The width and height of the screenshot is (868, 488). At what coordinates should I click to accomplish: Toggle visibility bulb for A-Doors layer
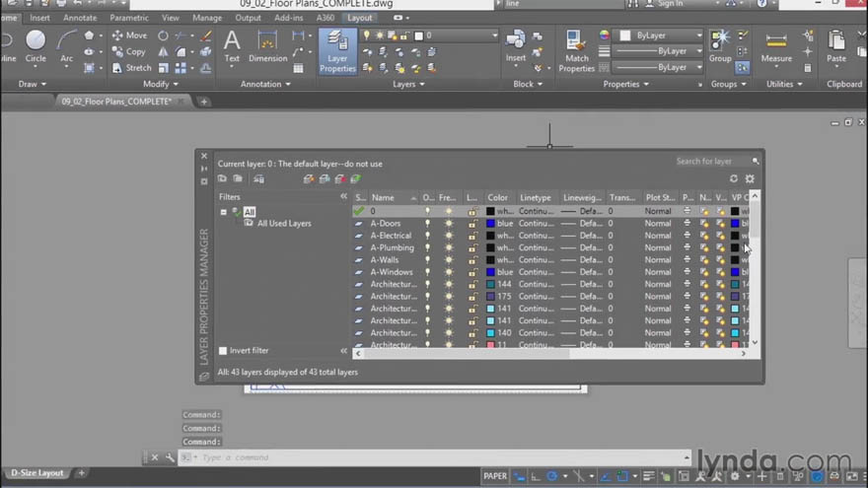click(x=428, y=224)
